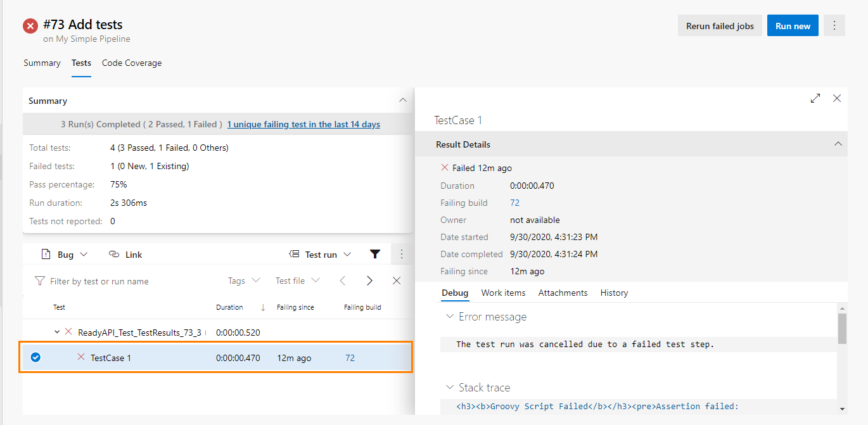Open column options vertical dots menu

402,254
